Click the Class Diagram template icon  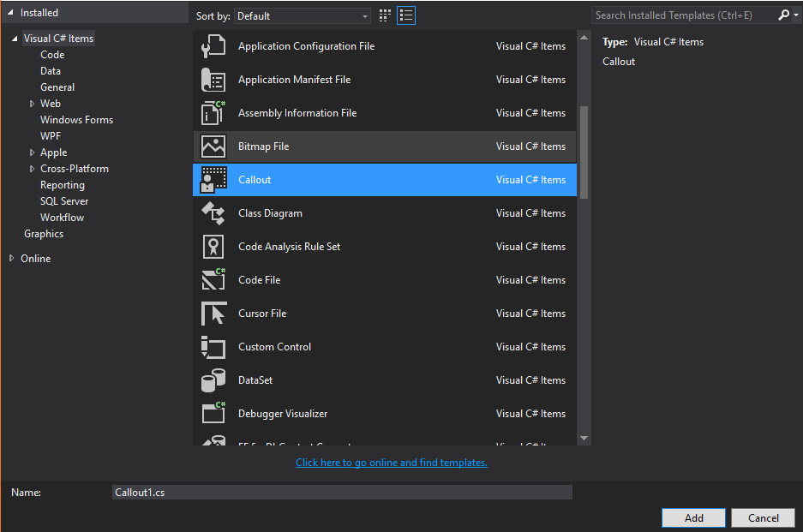coord(213,213)
